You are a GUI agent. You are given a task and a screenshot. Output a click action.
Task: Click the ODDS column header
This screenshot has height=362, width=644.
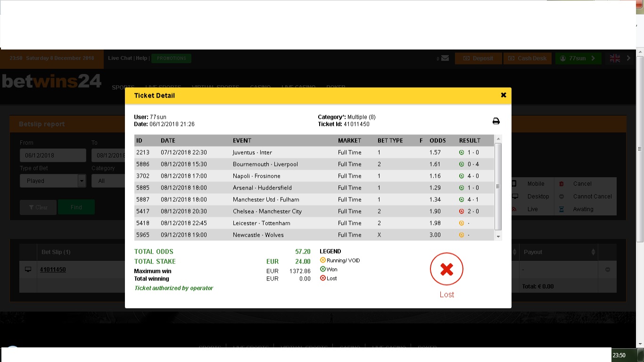click(438, 140)
